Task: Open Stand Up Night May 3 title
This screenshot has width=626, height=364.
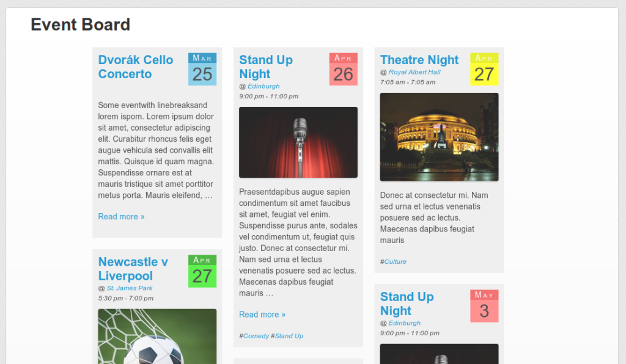Action: click(x=407, y=304)
